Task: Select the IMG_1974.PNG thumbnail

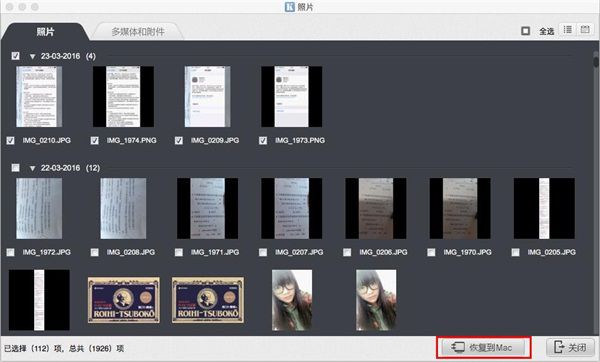Action: coord(123,96)
